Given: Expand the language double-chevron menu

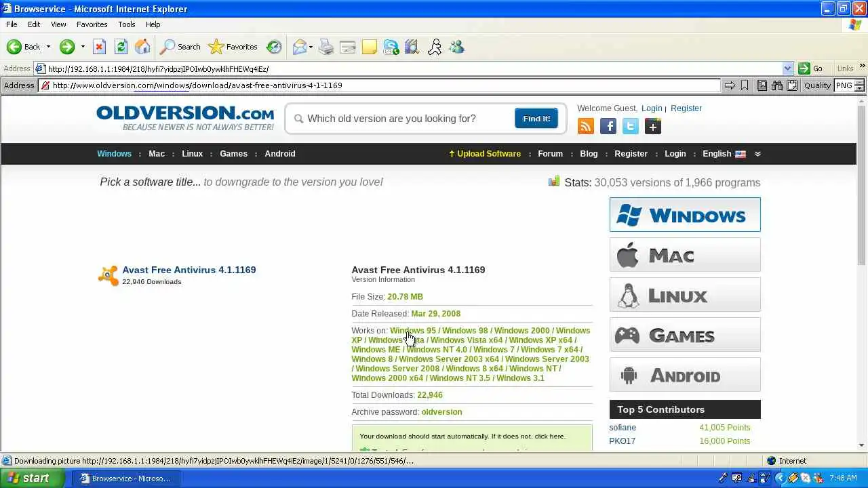Looking at the screenshot, I should pyautogui.click(x=757, y=154).
